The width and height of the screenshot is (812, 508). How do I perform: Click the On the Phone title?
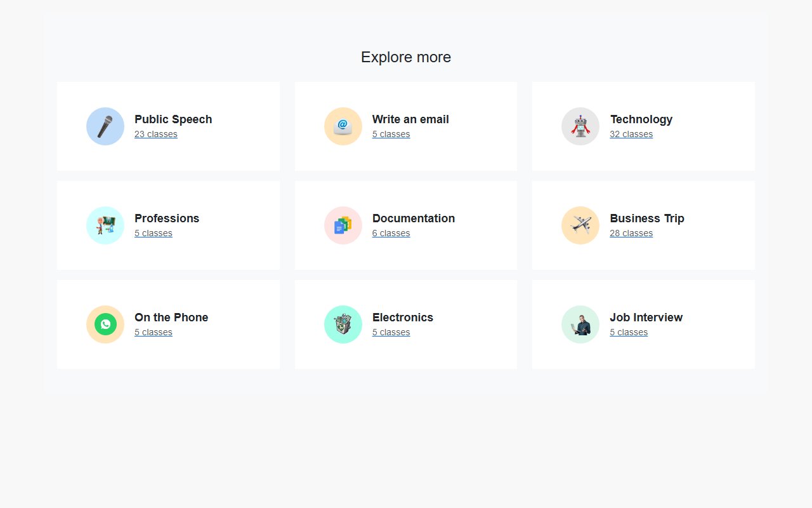(x=171, y=317)
